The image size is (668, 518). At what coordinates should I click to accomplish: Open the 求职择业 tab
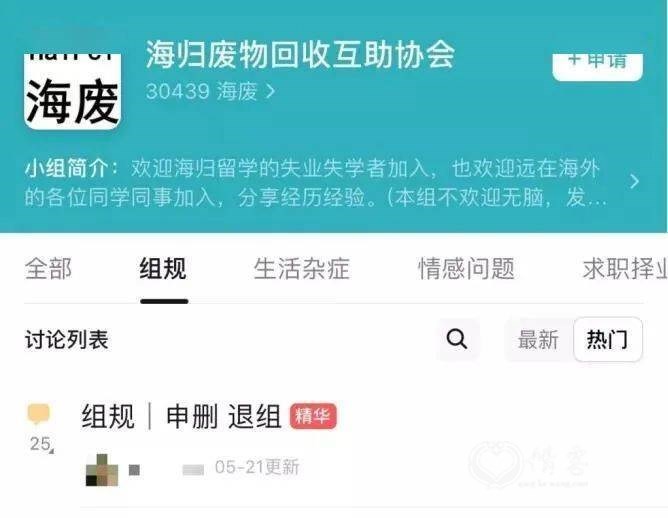pyautogui.click(x=625, y=269)
